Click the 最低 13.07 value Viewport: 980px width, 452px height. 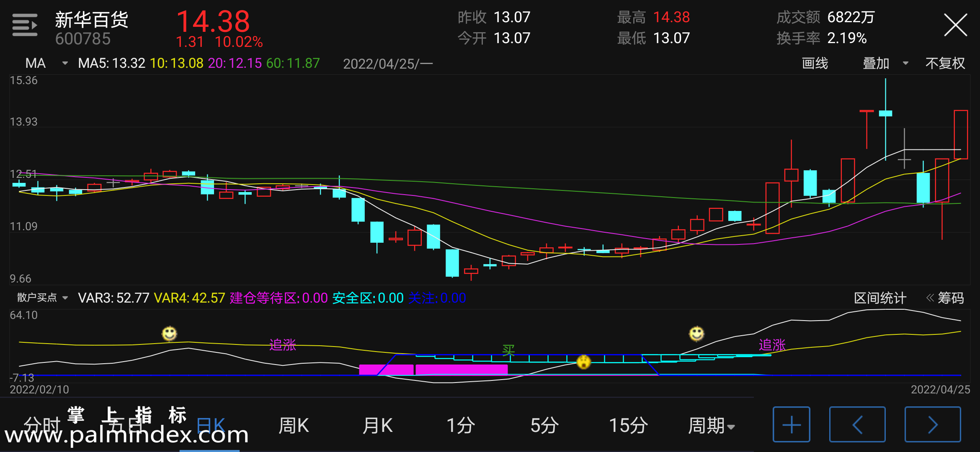pos(653,38)
